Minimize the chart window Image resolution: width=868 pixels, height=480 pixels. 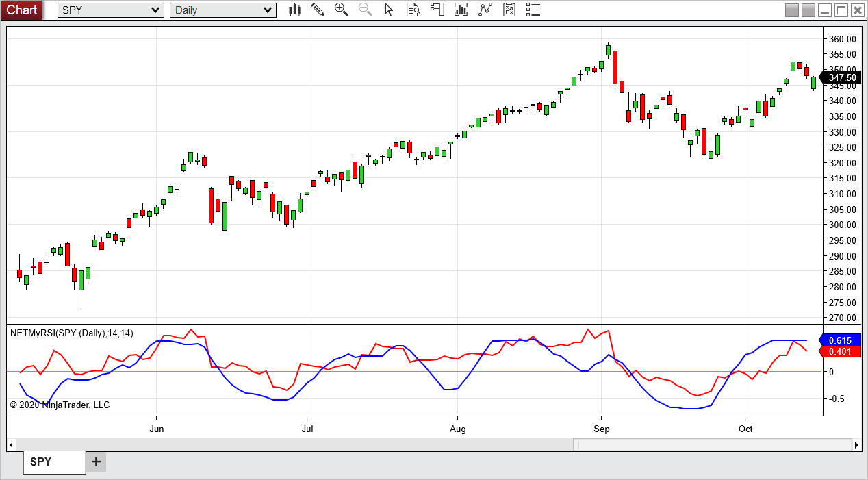[825, 10]
